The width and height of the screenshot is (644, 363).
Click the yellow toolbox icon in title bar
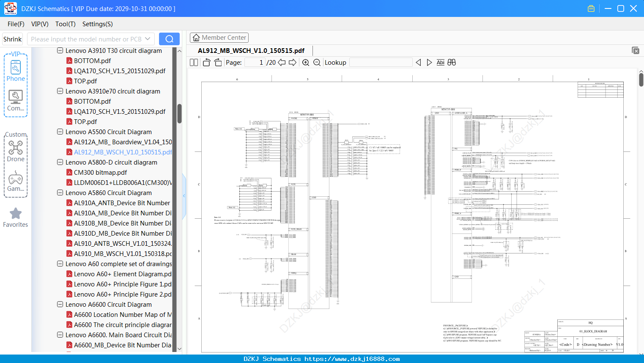[x=591, y=8]
